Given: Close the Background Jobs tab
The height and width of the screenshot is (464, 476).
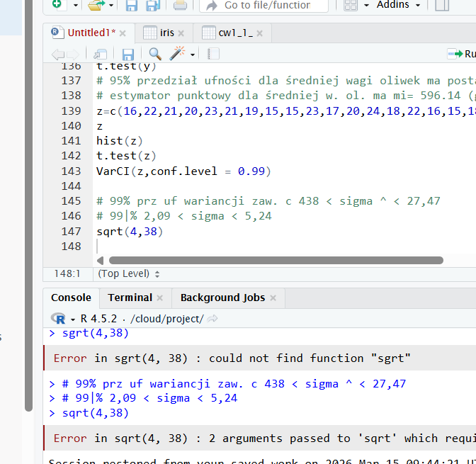Looking at the screenshot, I should 273,298.
